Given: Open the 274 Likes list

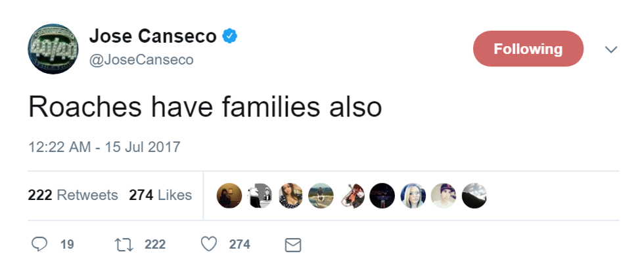Looking at the screenshot, I should click(160, 195).
